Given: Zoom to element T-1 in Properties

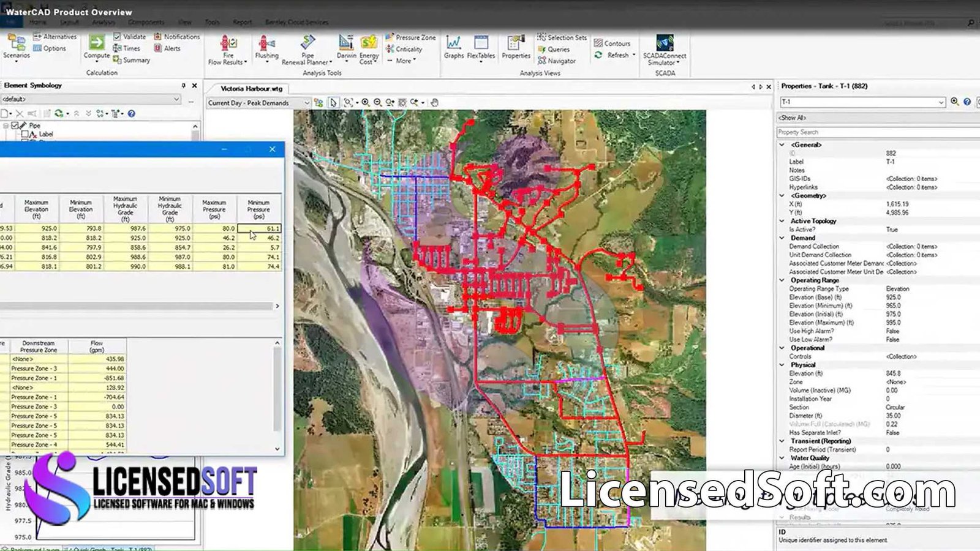Looking at the screenshot, I should (954, 102).
